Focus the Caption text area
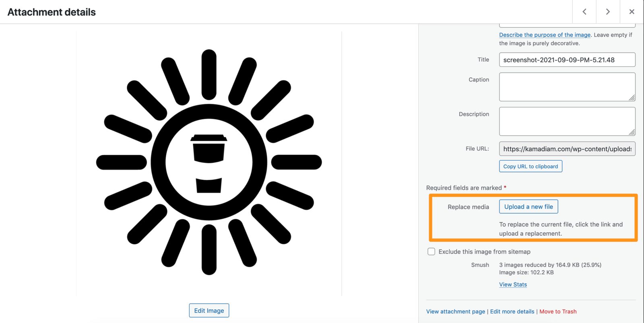This screenshot has width=644, height=323. [x=567, y=87]
